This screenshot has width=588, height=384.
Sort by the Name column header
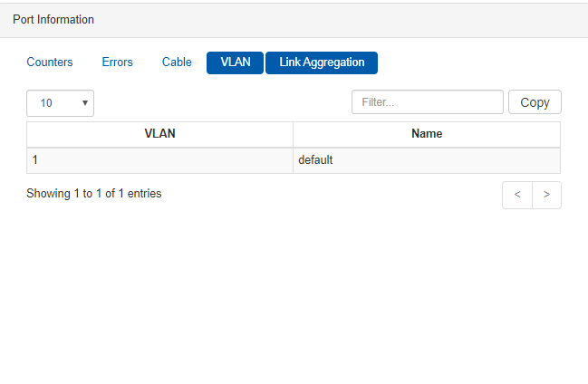click(x=427, y=134)
